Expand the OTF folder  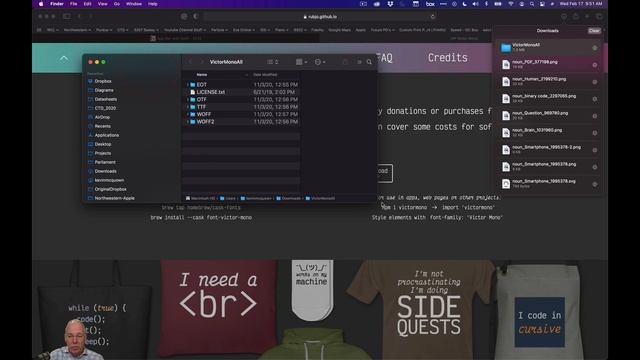pos(188,100)
